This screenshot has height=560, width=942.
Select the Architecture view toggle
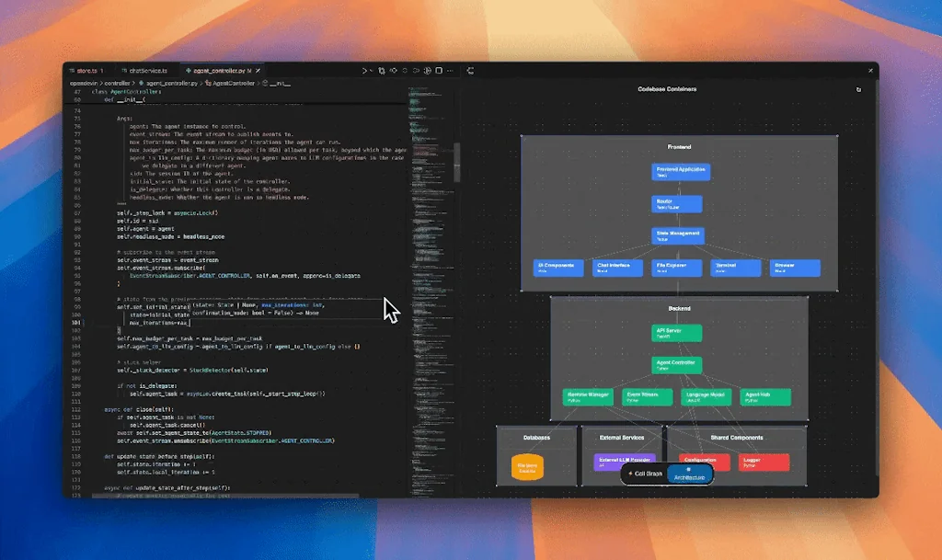pyautogui.click(x=688, y=475)
